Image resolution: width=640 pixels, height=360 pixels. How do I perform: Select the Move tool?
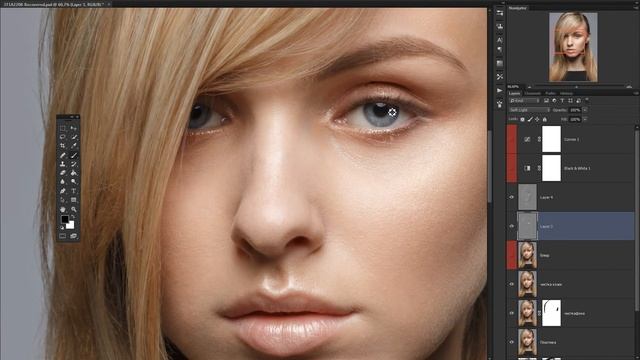tap(74, 128)
